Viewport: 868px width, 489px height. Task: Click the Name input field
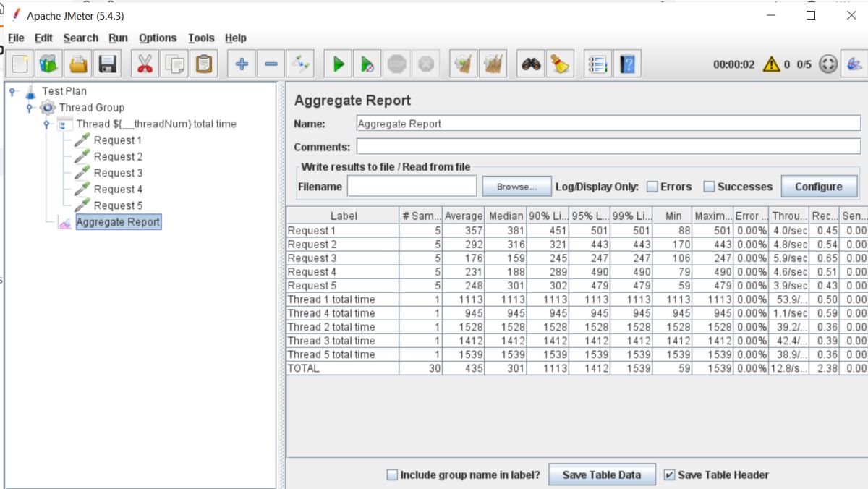(608, 124)
